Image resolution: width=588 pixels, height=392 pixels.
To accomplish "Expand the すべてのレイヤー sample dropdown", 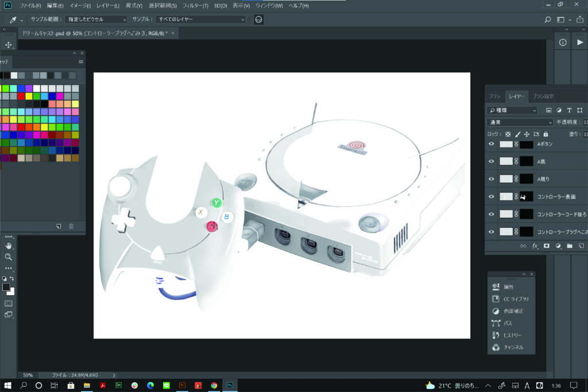I will tap(200, 20).
